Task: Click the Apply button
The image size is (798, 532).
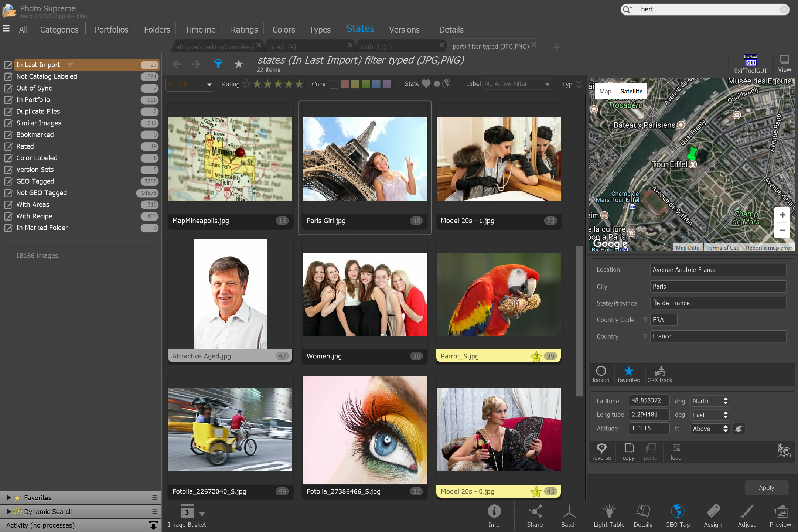Action: [766, 488]
